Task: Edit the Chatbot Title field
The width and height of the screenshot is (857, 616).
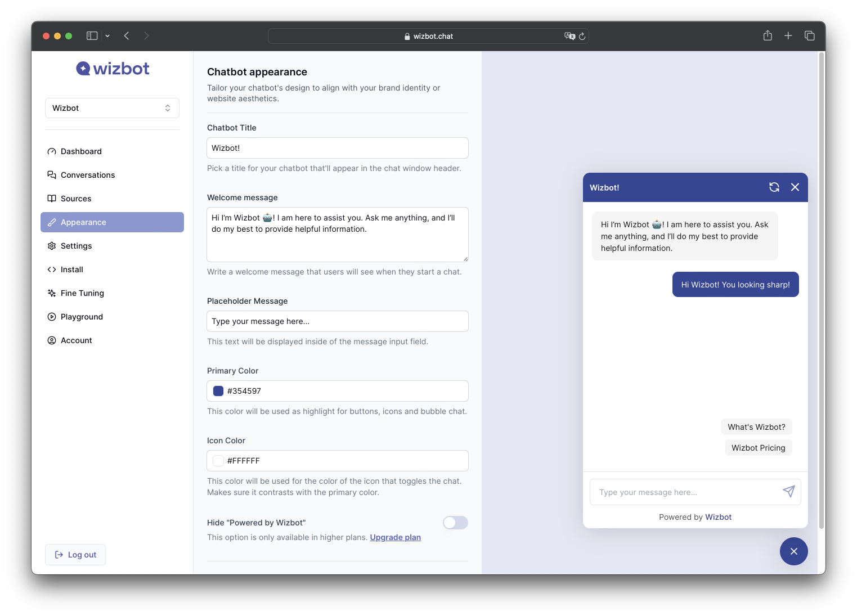Action: (x=338, y=148)
